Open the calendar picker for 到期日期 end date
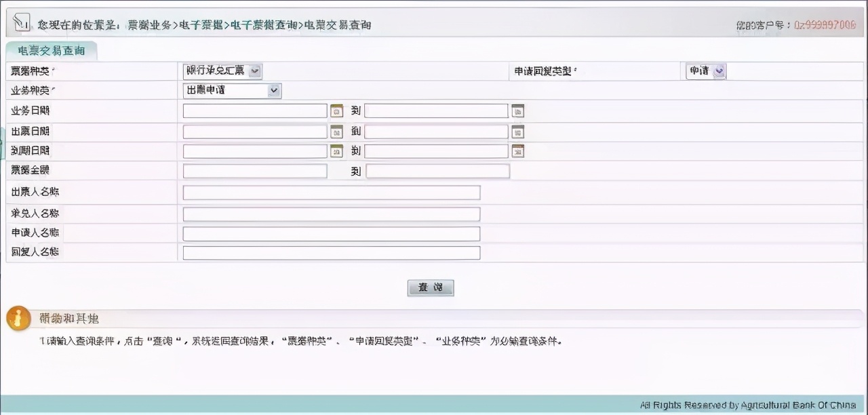868x415 pixels. [518, 151]
